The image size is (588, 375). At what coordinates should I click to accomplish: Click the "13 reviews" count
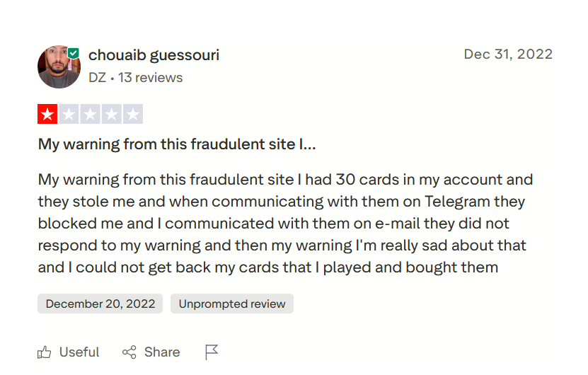[x=150, y=78]
